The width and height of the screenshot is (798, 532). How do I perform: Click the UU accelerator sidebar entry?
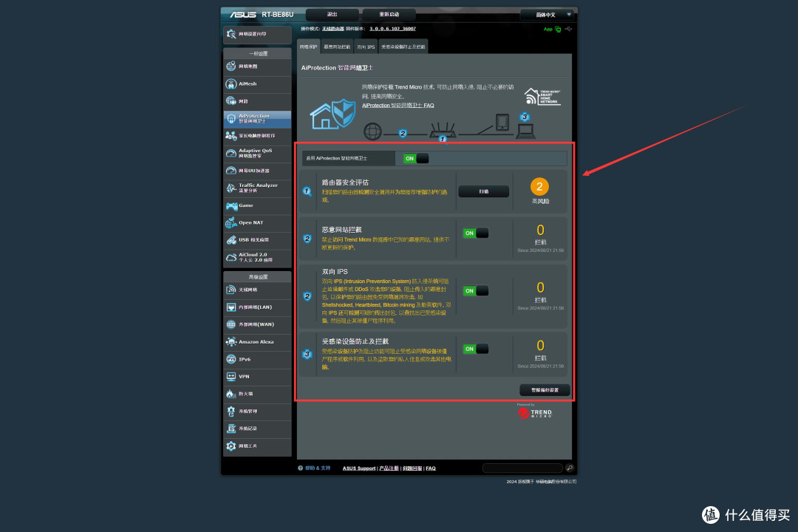pyautogui.click(x=257, y=171)
